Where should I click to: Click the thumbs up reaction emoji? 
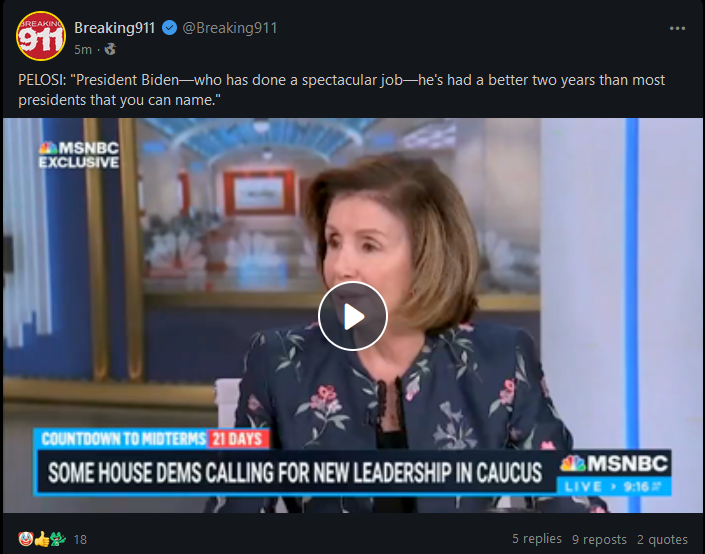point(42,539)
